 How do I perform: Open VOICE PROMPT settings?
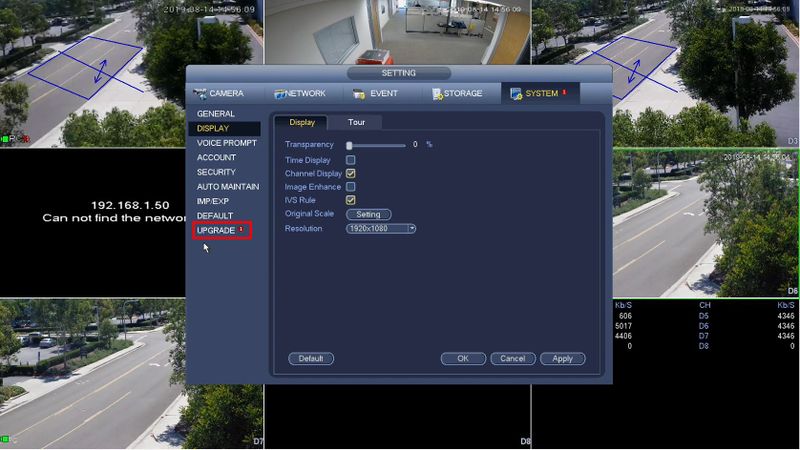click(x=227, y=143)
